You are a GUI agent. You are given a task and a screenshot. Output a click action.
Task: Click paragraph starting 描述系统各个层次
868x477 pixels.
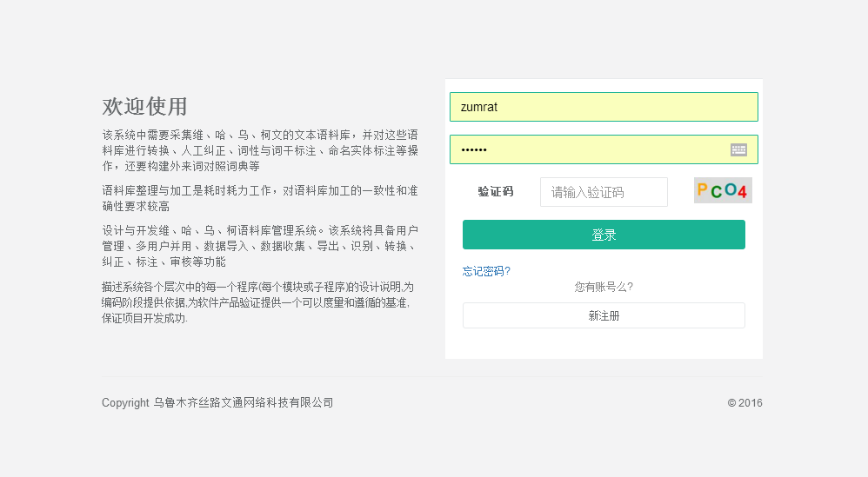tap(258, 302)
